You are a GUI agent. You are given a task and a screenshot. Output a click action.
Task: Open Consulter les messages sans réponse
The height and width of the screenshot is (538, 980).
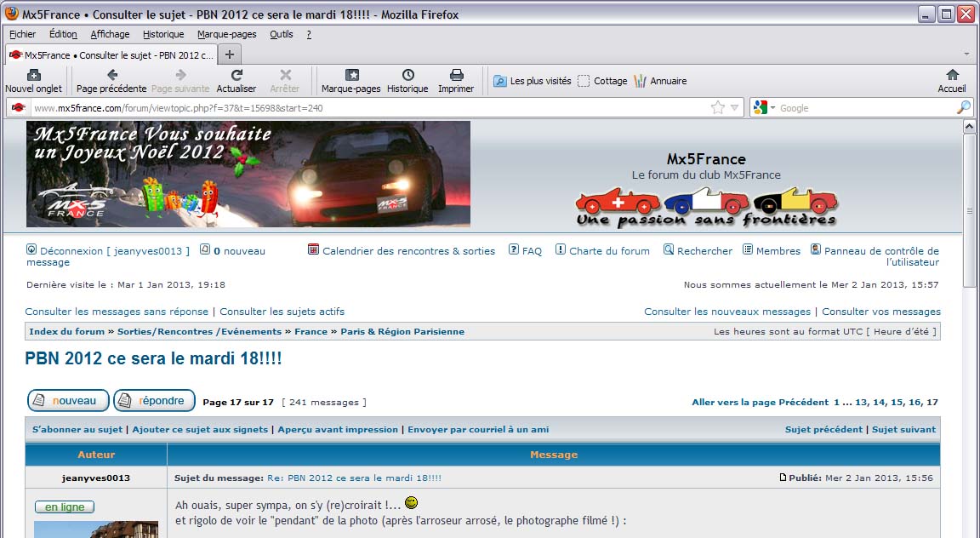[117, 312]
